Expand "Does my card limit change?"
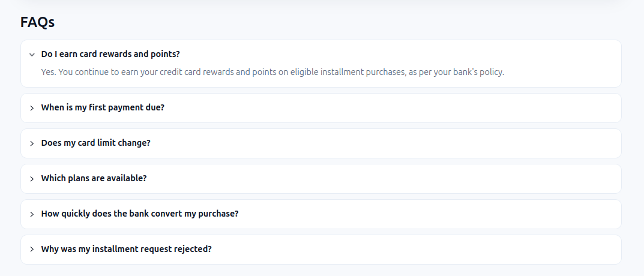 point(95,143)
